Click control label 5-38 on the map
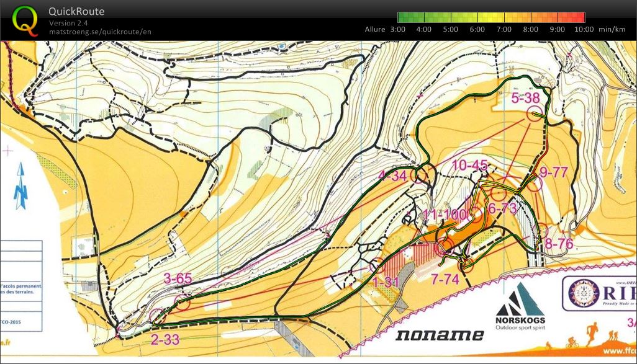The height and width of the screenshot is (364, 637). tap(526, 98)
